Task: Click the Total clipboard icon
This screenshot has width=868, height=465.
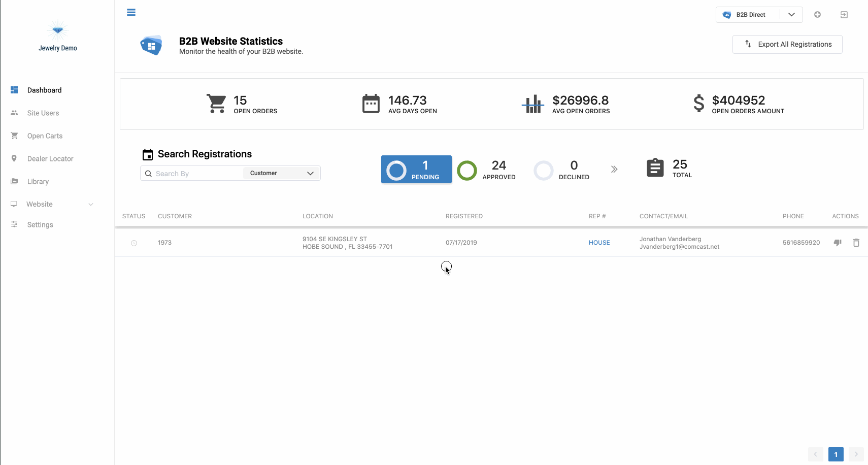Action: pyautogui.click(x=655, y=168)
